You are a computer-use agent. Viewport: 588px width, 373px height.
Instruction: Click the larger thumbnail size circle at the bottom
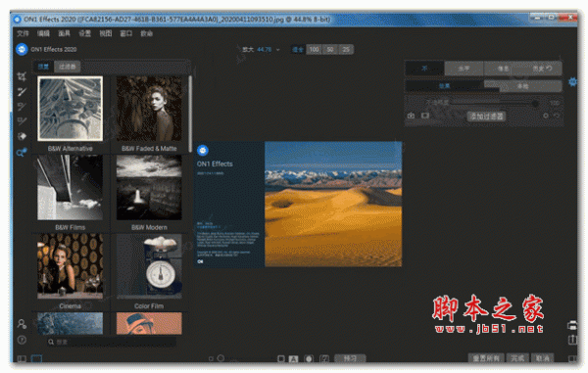220,358
